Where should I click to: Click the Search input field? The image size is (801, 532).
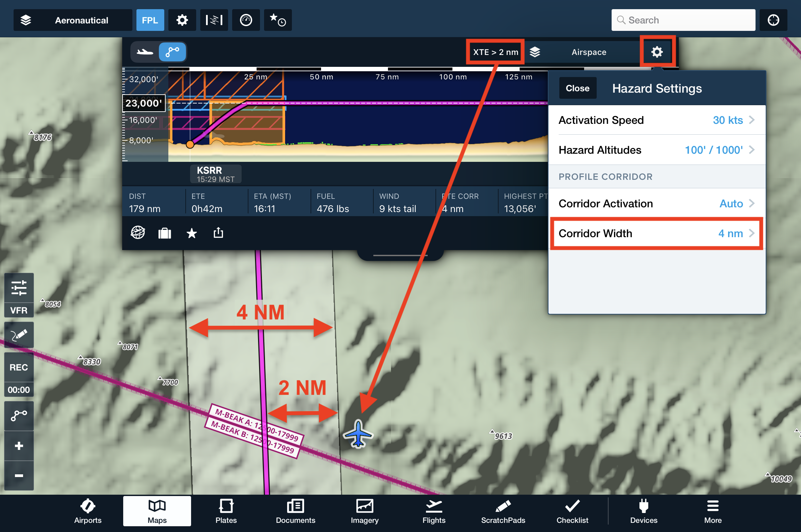(683, 20)
